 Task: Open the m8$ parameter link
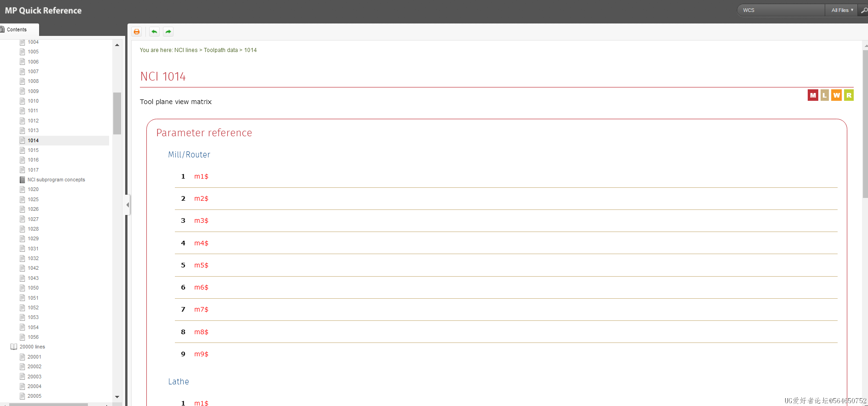[201, 332]
